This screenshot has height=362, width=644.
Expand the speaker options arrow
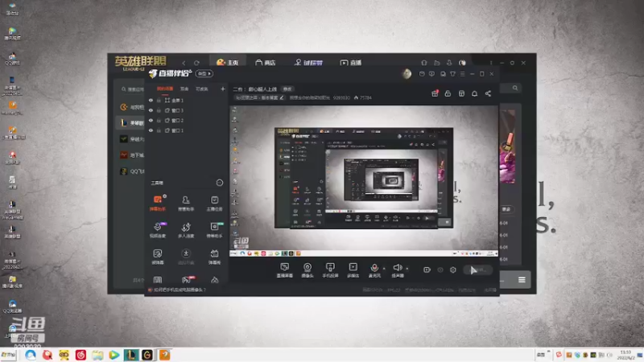coord(407,269)
